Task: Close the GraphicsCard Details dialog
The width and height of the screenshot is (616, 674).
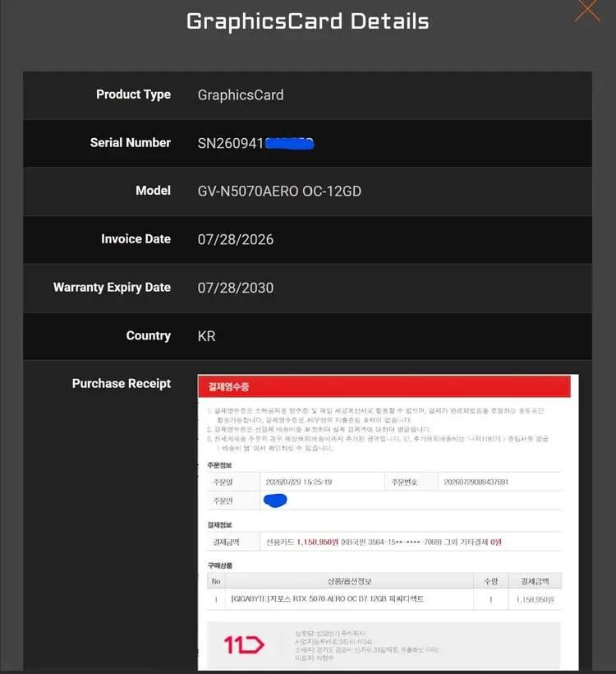Action: coord(587,10)
